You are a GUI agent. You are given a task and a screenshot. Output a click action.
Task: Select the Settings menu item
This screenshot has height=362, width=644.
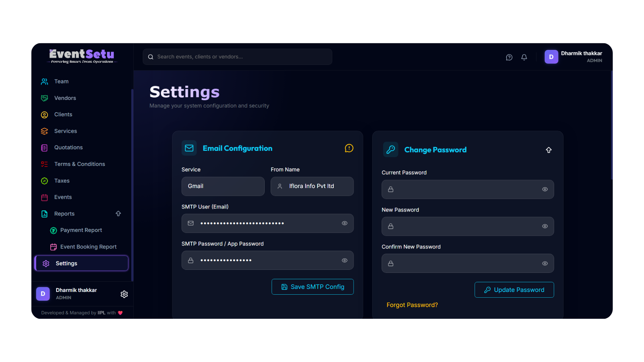point(82,263)
